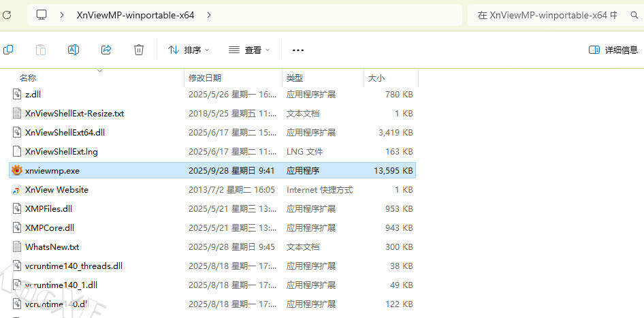Click the Copy toolbar icon

(7, 50)
